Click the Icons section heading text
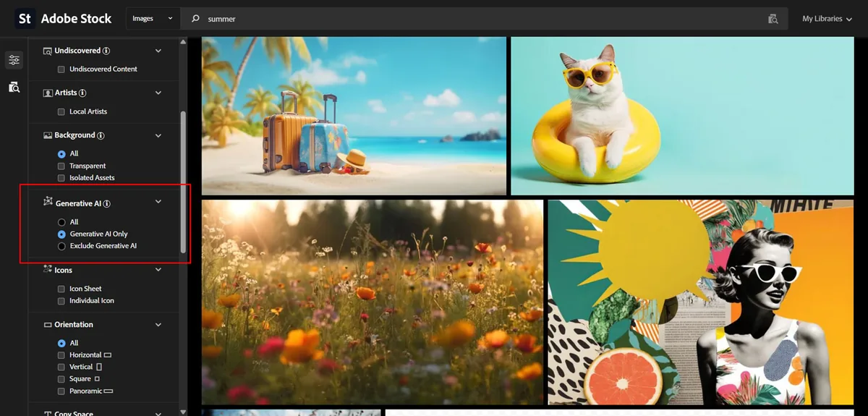This screenshot has width=868, height=416. pyautogui.click(x=64, y=270)
